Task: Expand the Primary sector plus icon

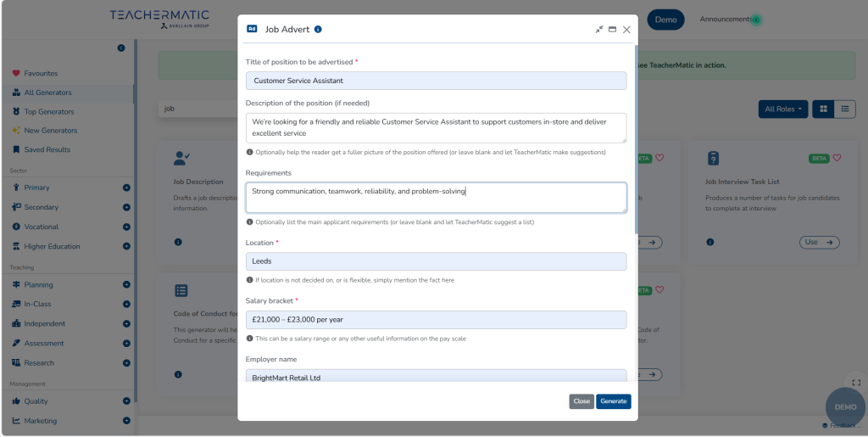Action: (127, 188)
